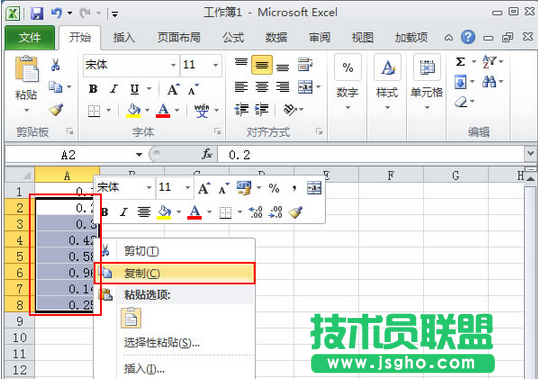
Task: Toggle top vertical align button in ribbon
Action: [x=241, y=63]
